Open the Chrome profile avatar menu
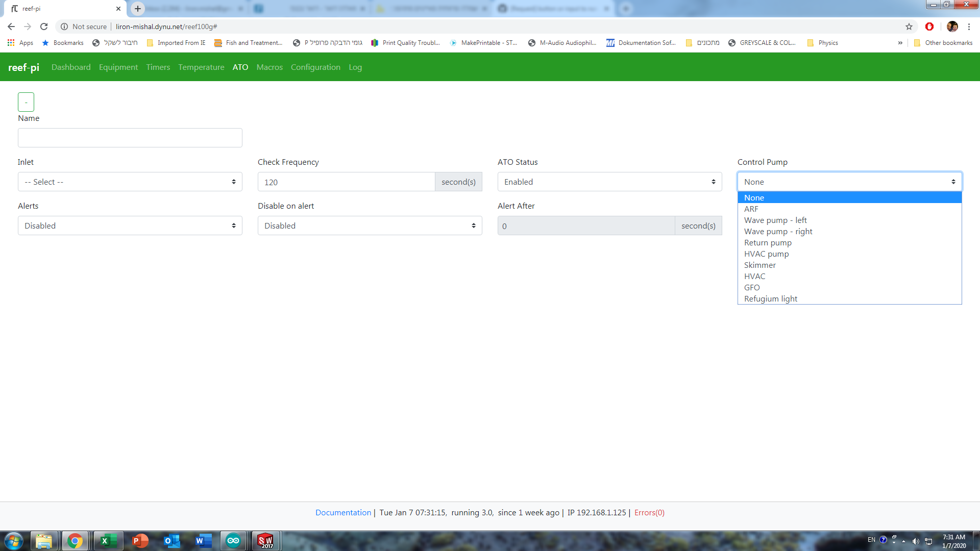The width and height of the screenshot is (980, 551). [952, 27]
